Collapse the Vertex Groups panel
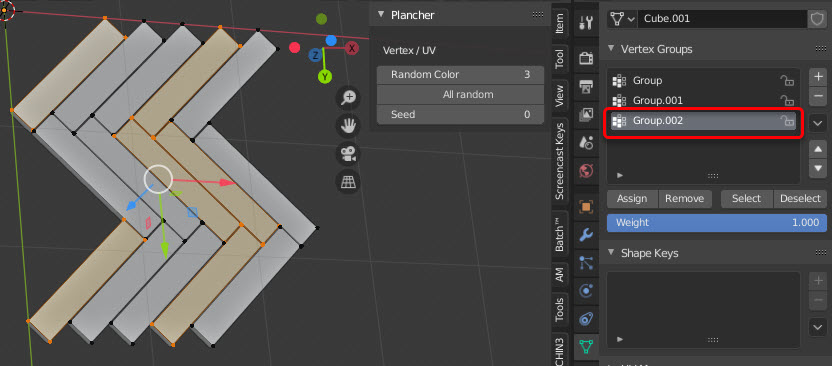This screenshot has height=366, width=832. click(x=610, y=49)
